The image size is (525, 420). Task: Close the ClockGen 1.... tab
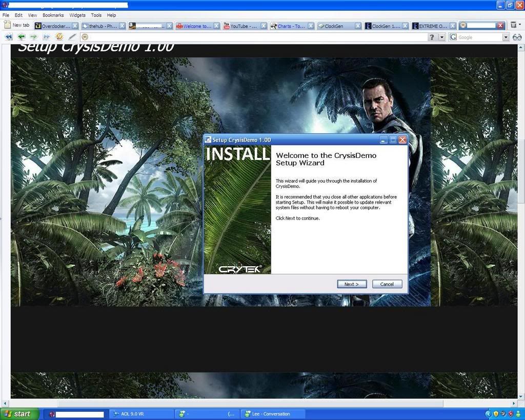[x=406, y=26]
